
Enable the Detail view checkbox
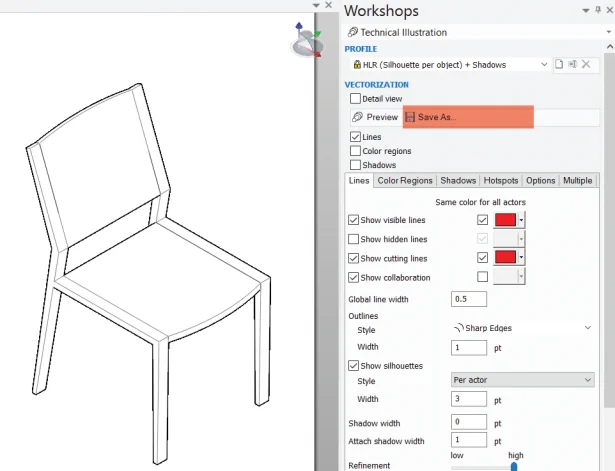[355, 99]
